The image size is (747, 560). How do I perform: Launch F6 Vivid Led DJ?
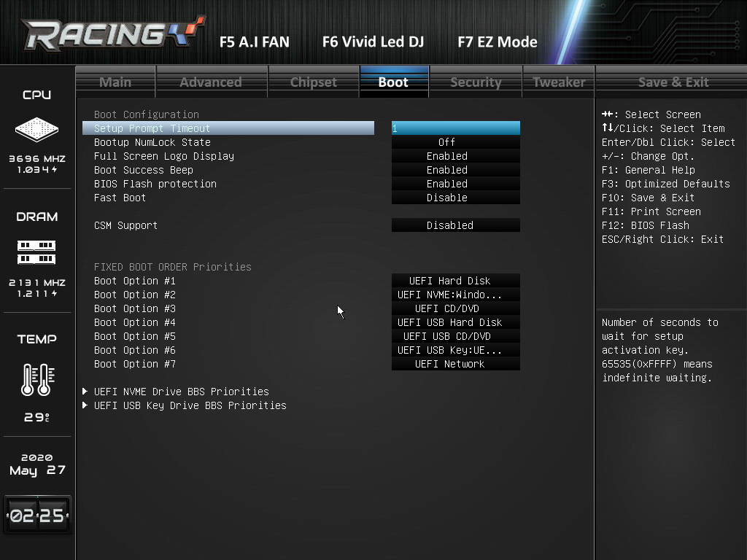[373, 42]
